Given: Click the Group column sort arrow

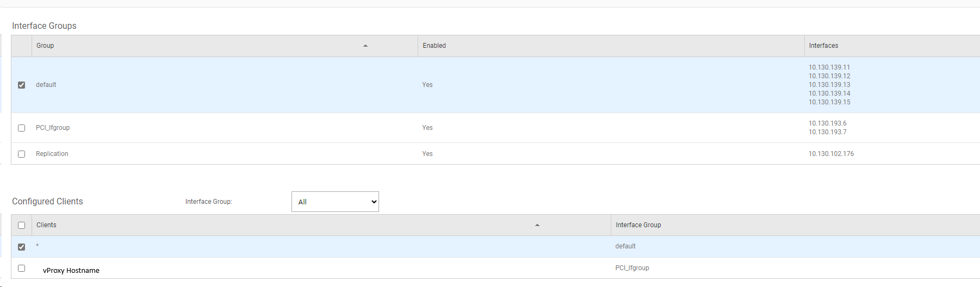Looking at the screenshot, I should [x=365, y=46].
